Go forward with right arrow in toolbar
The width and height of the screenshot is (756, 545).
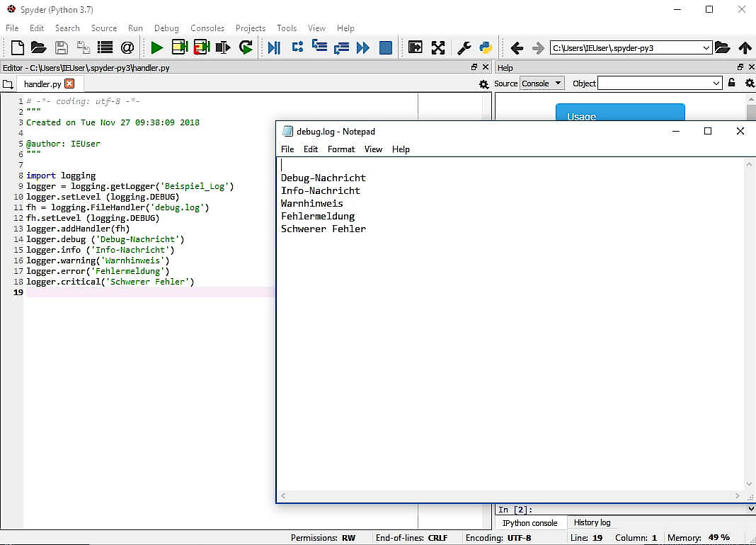coord(538,47)
